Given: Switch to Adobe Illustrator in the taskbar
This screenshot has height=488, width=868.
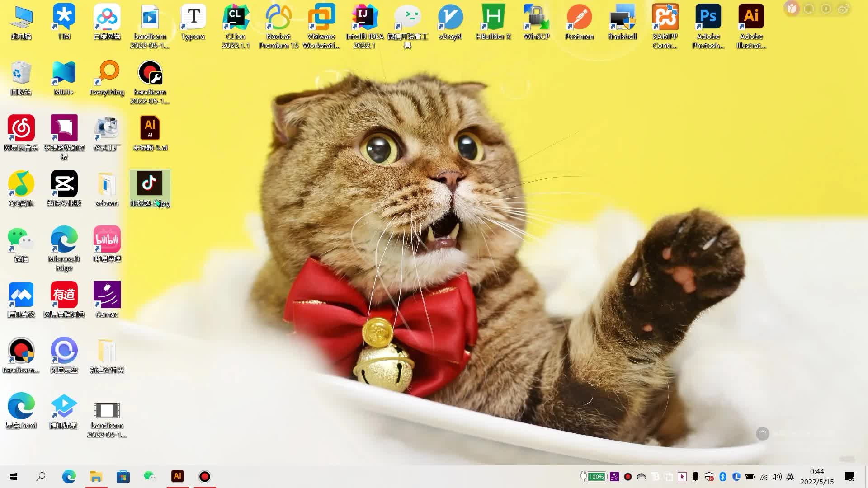Looking at the screenshot, I should (x=178, y=476).
